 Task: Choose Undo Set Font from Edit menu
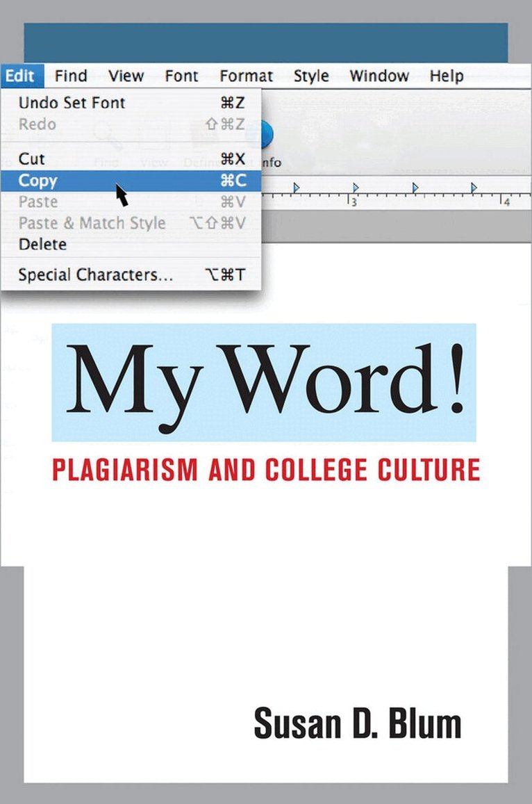click(72, 103)
